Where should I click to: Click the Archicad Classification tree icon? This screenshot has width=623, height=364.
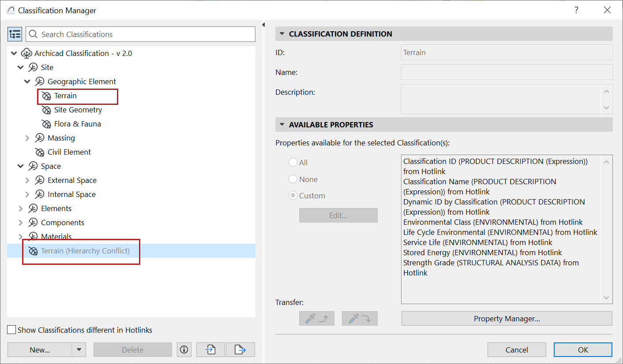(x=27, y=53)
